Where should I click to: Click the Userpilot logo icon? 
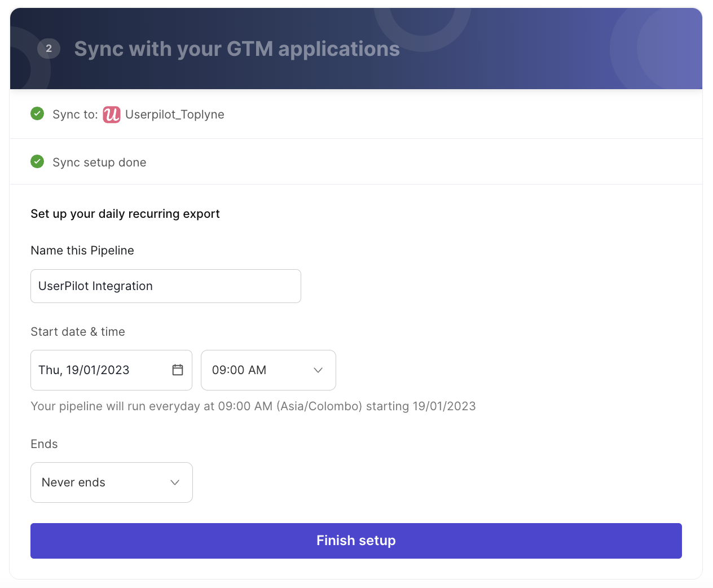pyautogui.click(x=112, y=115)
